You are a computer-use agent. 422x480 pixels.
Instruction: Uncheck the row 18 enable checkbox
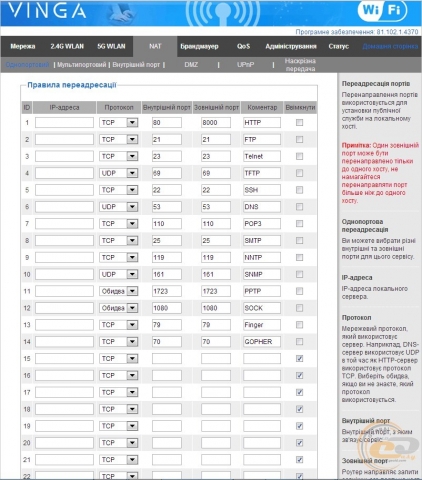[x=299, y=409]
